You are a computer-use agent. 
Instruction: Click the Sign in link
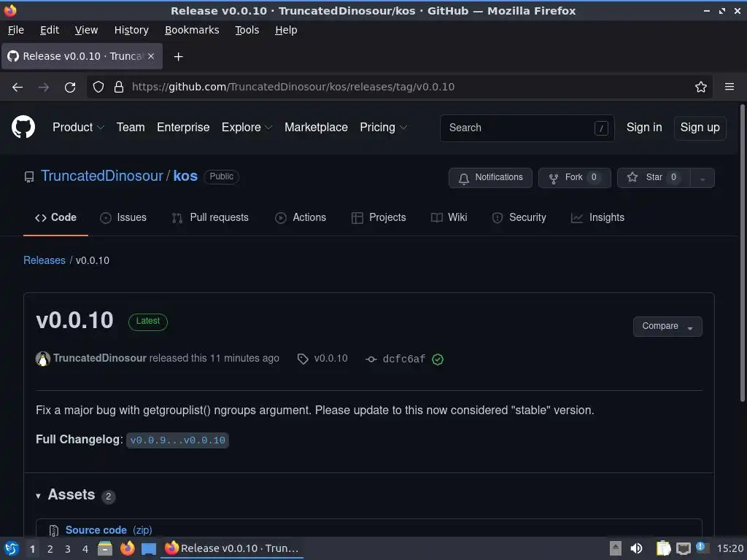tap(644, 127)
